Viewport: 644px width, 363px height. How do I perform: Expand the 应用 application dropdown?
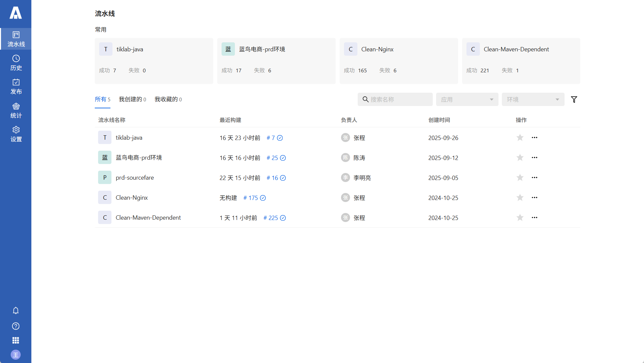tap(467, 99)
